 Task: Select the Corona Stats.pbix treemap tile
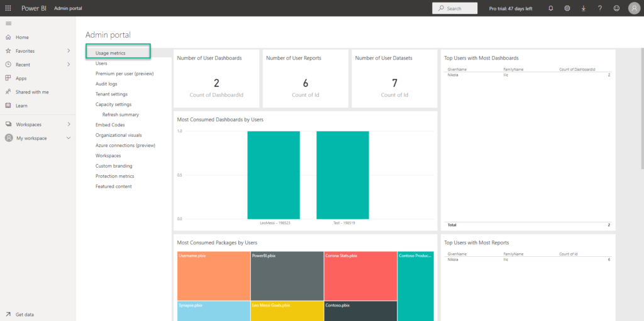360,276
